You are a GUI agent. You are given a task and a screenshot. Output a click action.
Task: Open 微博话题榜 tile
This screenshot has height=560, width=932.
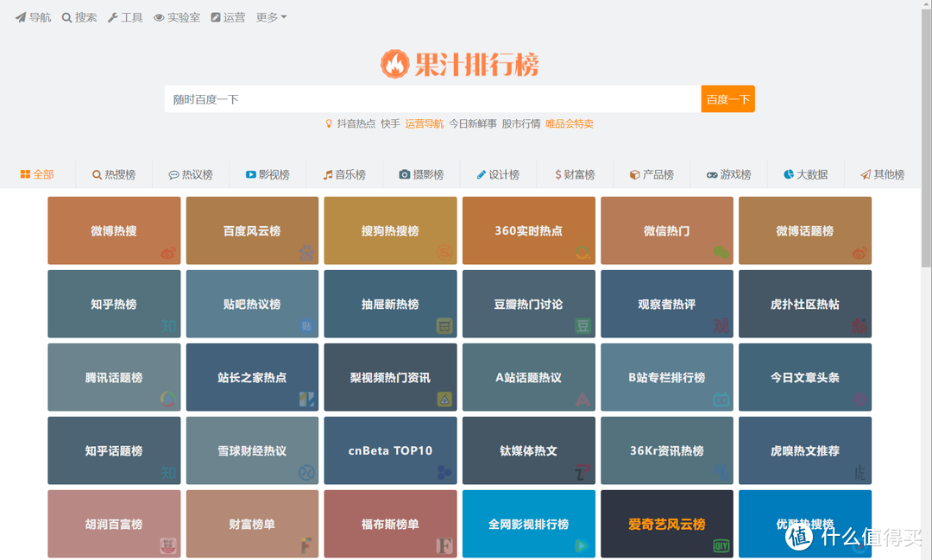click(x=805, y=230)
